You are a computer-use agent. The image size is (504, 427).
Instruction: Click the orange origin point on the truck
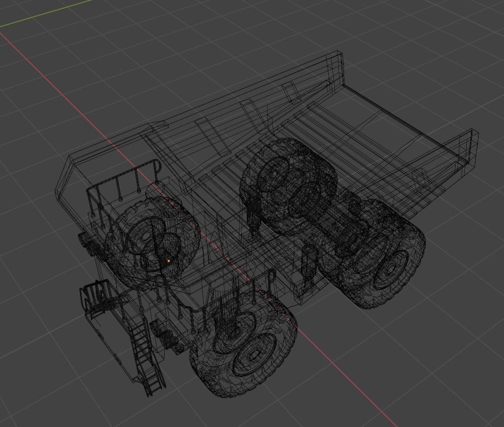pyautogui.click(x=169, y=261)
